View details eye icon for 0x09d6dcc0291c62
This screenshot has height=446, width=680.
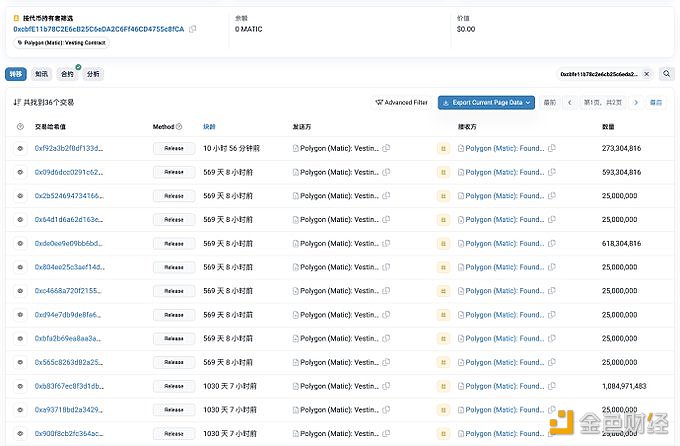pyautogui.click(x=20, y=172)
